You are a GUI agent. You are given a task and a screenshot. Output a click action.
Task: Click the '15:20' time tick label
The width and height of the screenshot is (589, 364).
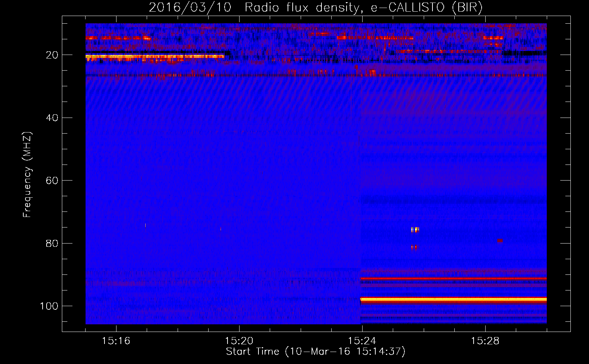239,341
